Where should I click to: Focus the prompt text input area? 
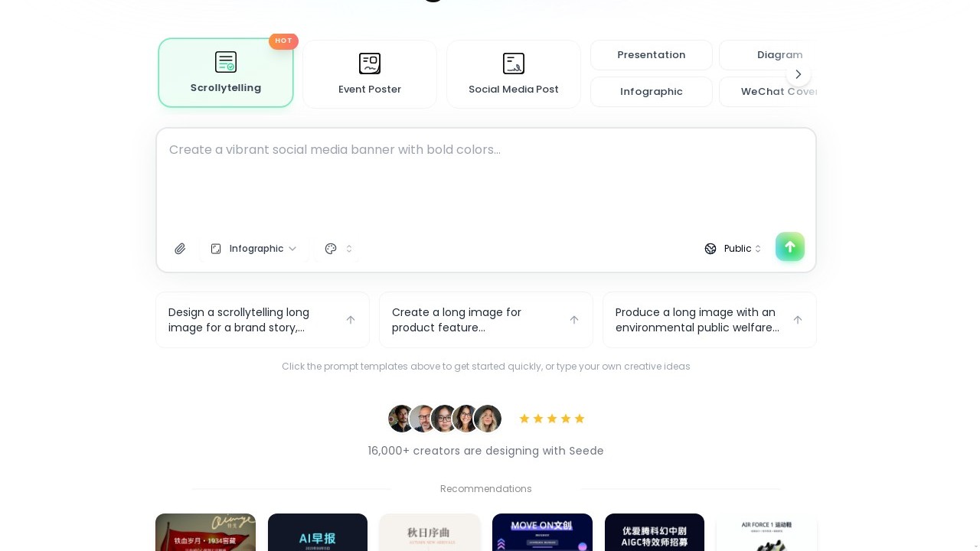[x=486, y=184]
